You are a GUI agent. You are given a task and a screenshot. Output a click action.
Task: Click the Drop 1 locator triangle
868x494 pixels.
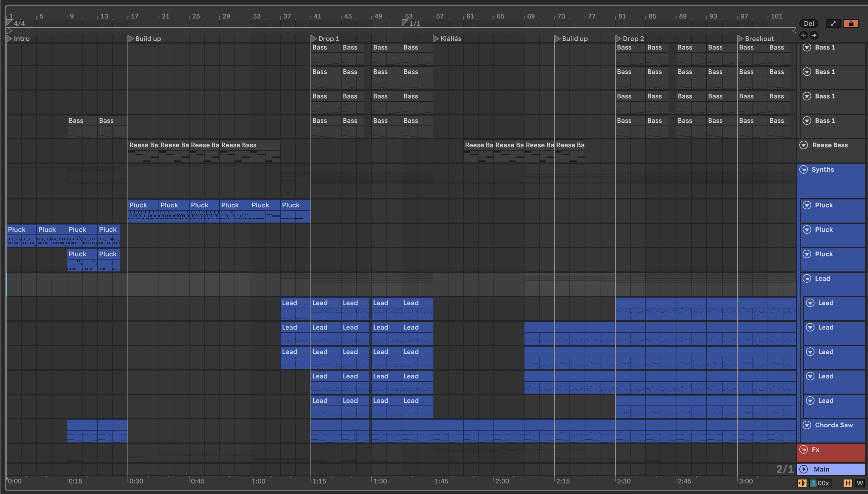313,39
